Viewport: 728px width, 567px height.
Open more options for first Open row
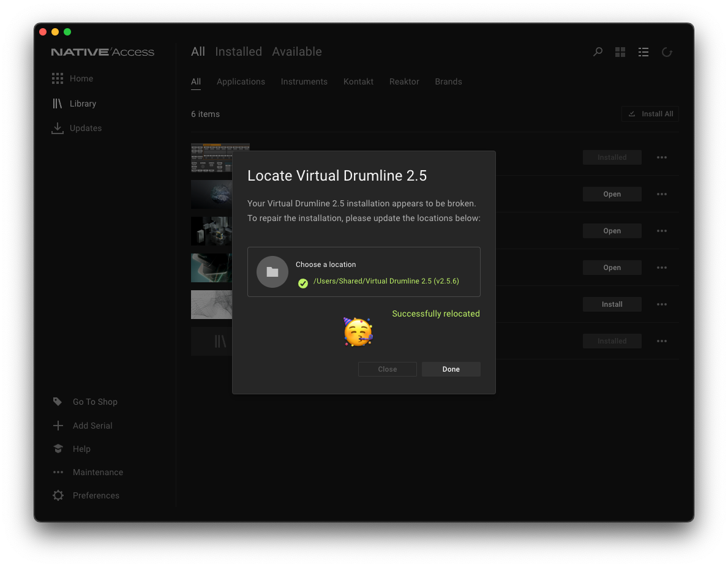click(x=662, y=194)
